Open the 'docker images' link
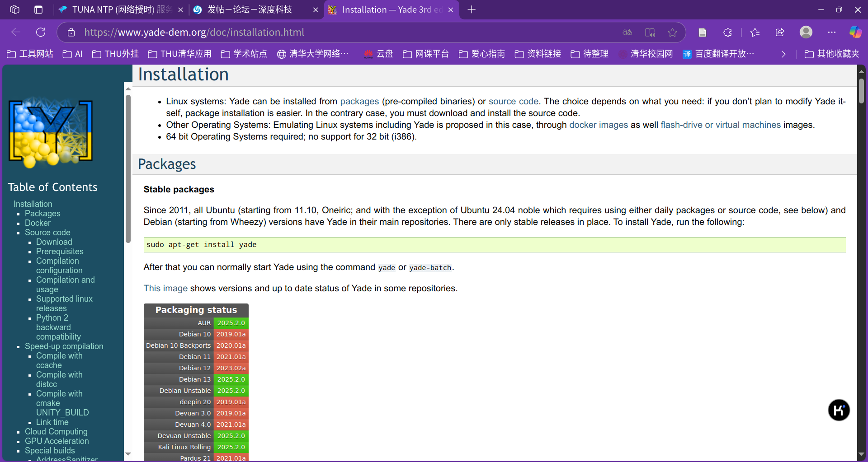Image resolution: width=868 pixels, height=462 pixels. pos(599,125)
